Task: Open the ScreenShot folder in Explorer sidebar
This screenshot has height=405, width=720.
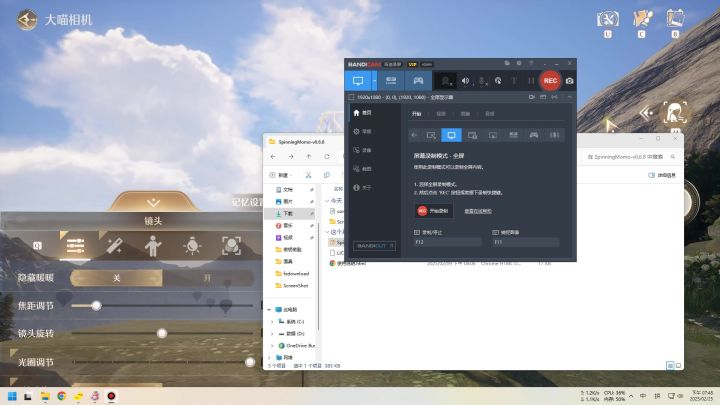Action: pos(292,285)
